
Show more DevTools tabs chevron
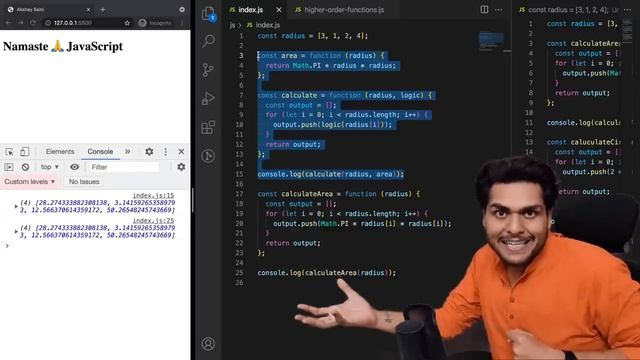[x=128, y=151]
